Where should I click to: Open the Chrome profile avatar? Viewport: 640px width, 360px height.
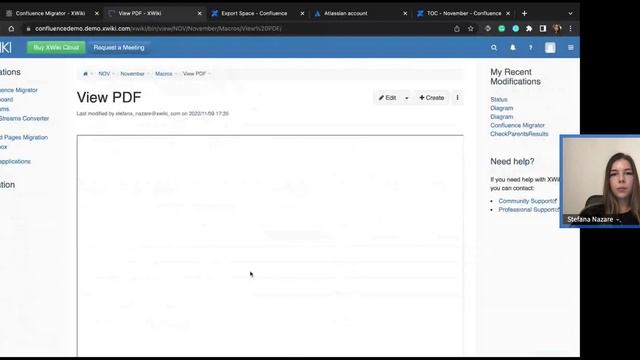pyautogui.click(x=557, y=29)
